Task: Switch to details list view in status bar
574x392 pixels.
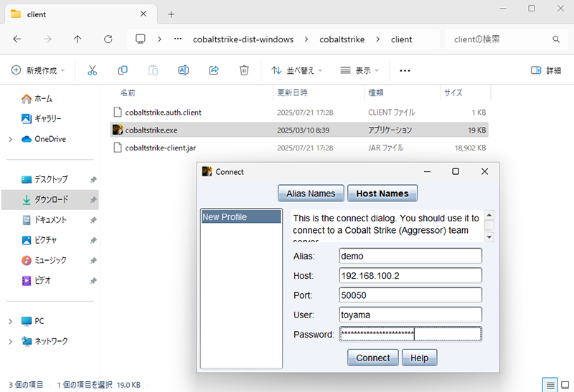Action: [550, 385]
